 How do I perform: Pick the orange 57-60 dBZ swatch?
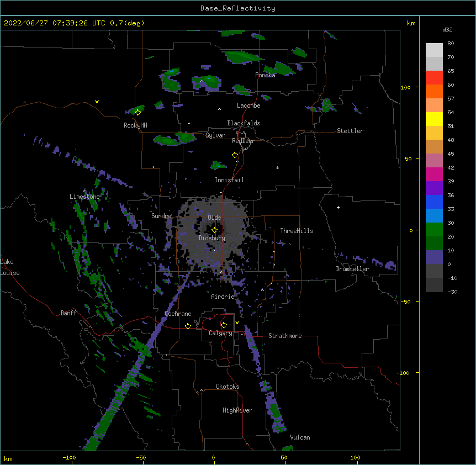coord(434,91)
